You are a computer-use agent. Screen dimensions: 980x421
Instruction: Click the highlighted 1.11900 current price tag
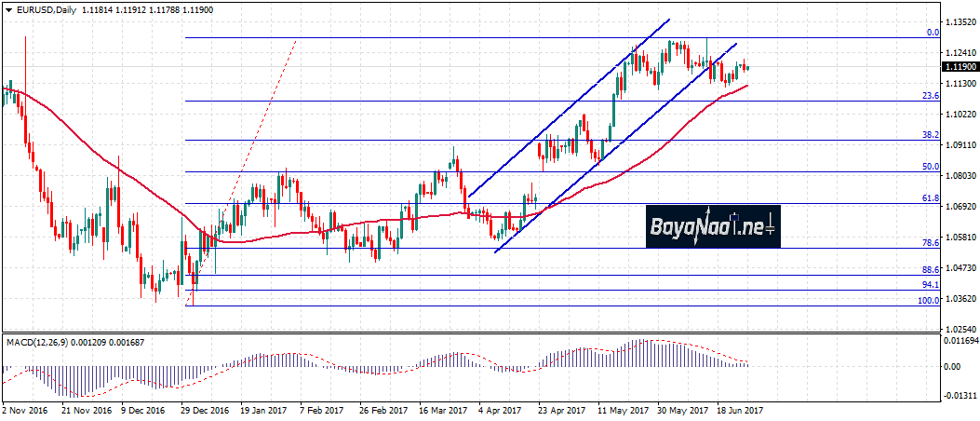tap(960, 67)
